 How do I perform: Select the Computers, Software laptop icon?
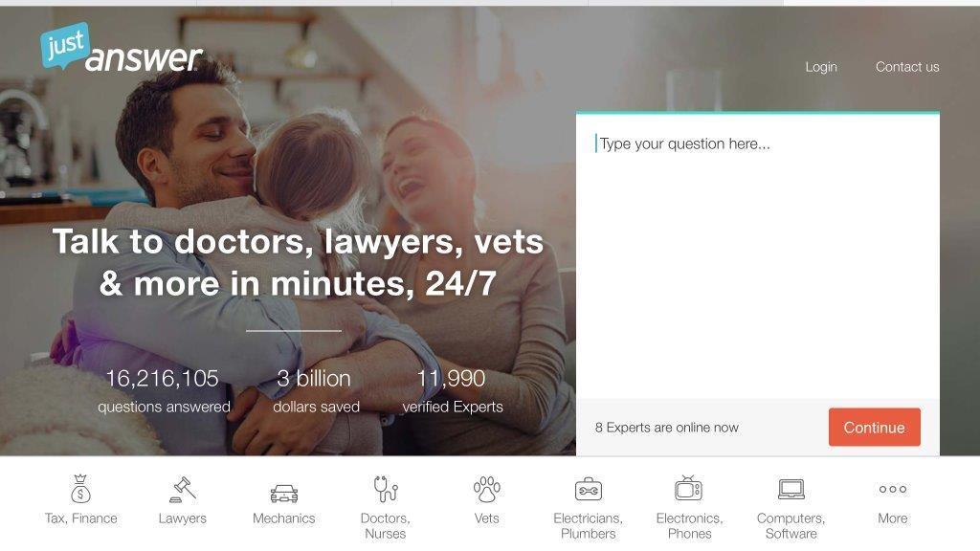click(791, 489)
